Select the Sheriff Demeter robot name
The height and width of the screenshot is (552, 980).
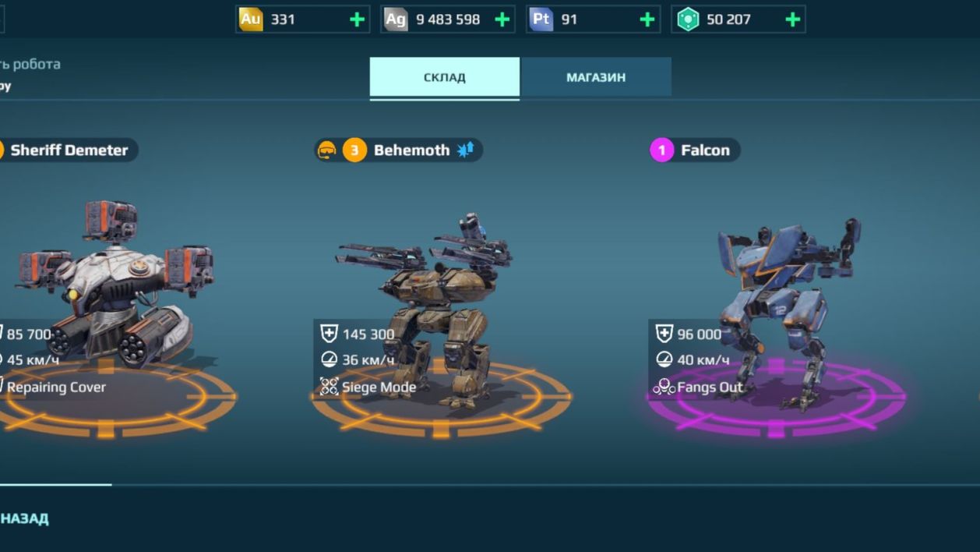point(69,150)
